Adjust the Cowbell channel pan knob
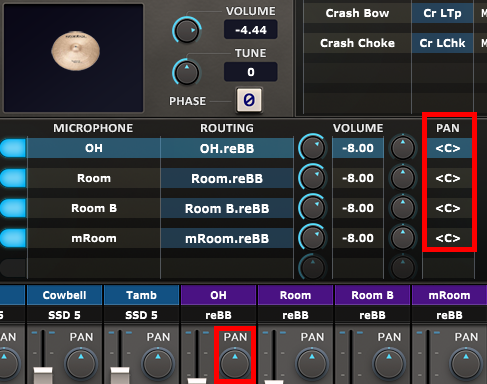 pyautogui.click(x=81, y=365)
